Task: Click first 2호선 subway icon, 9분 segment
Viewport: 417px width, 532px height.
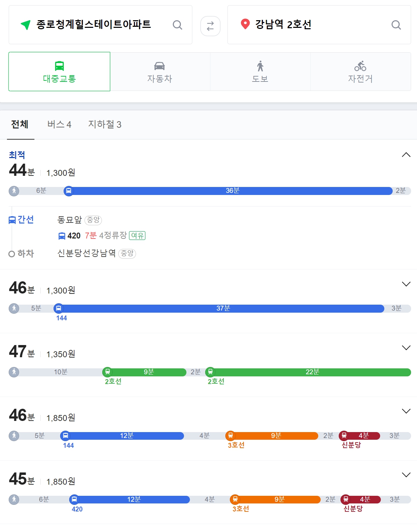Action: pyautogui.click(x=107, y=372)
